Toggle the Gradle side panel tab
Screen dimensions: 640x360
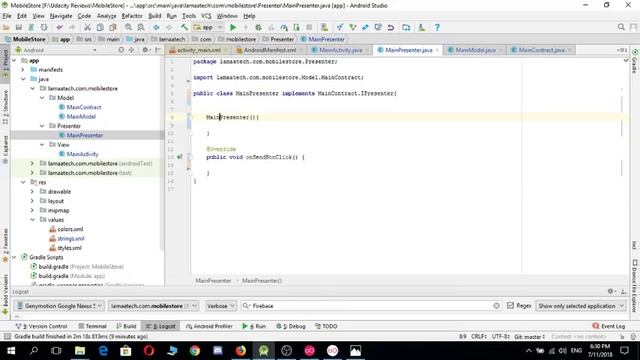tap(635, 62)
